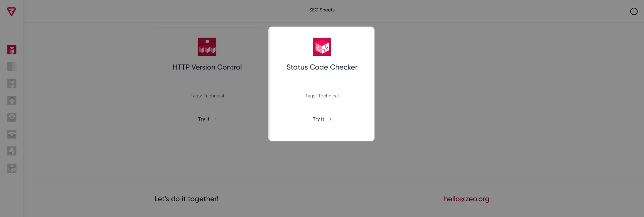
Task: Click Try it under HTTP Version Control
Action: [207, 119]
